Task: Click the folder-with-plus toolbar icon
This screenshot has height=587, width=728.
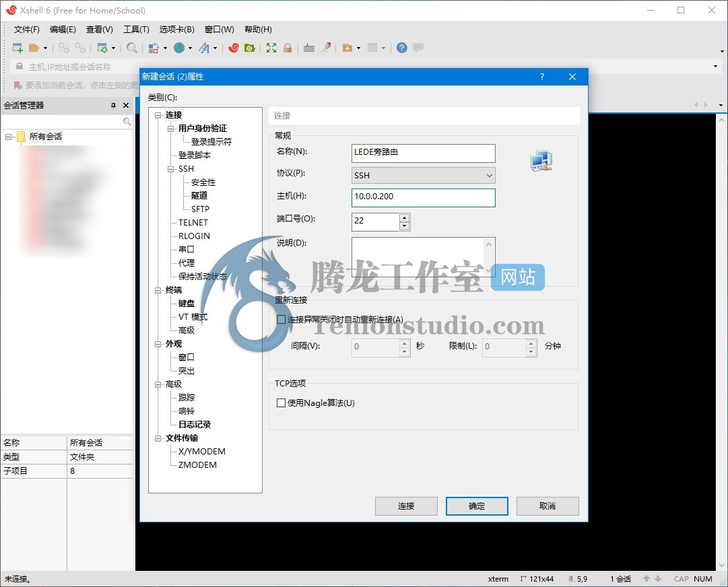Action: [x=348, y=48]
